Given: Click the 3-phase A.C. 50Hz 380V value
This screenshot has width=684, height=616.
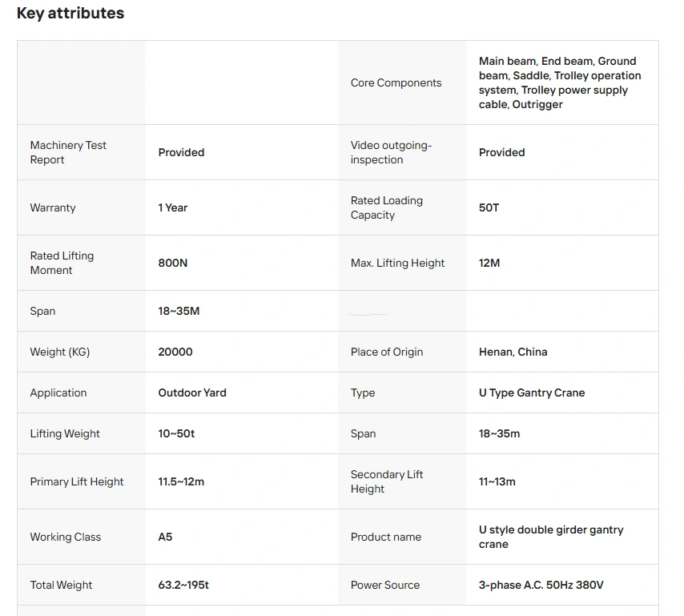Looking at the screenshot, I should 541,585.
